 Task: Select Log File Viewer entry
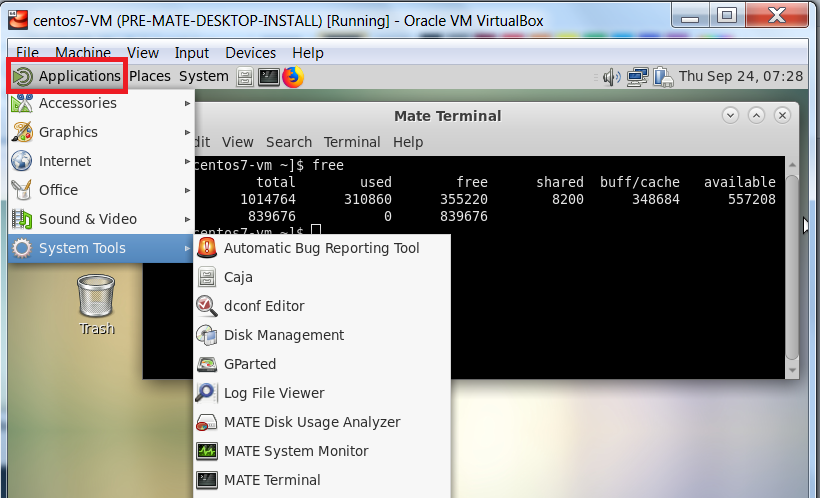[x=274, y=393]
